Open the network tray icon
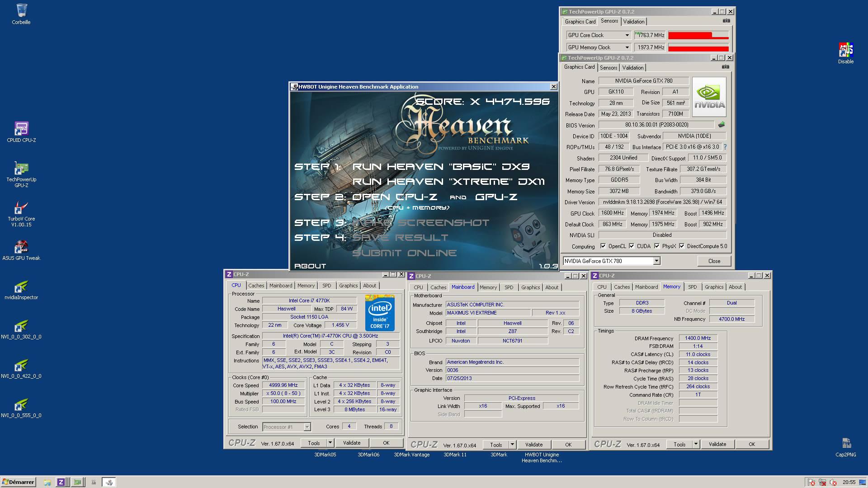The image size is (868, 488). 822,482
